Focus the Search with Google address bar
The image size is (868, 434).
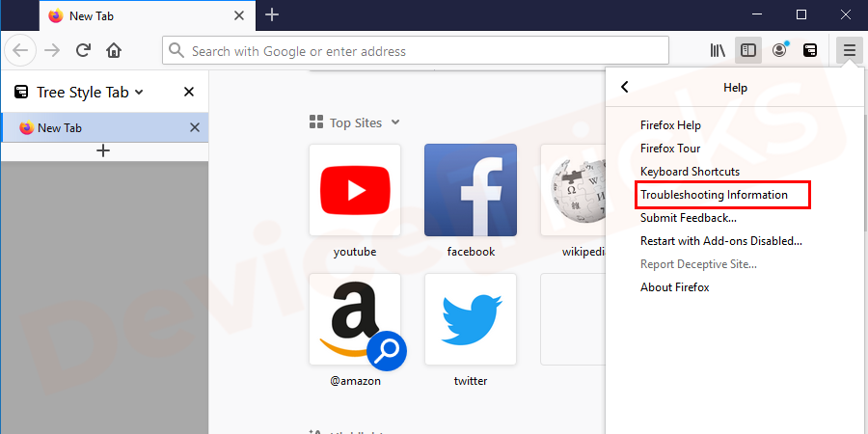coord(415,51)
